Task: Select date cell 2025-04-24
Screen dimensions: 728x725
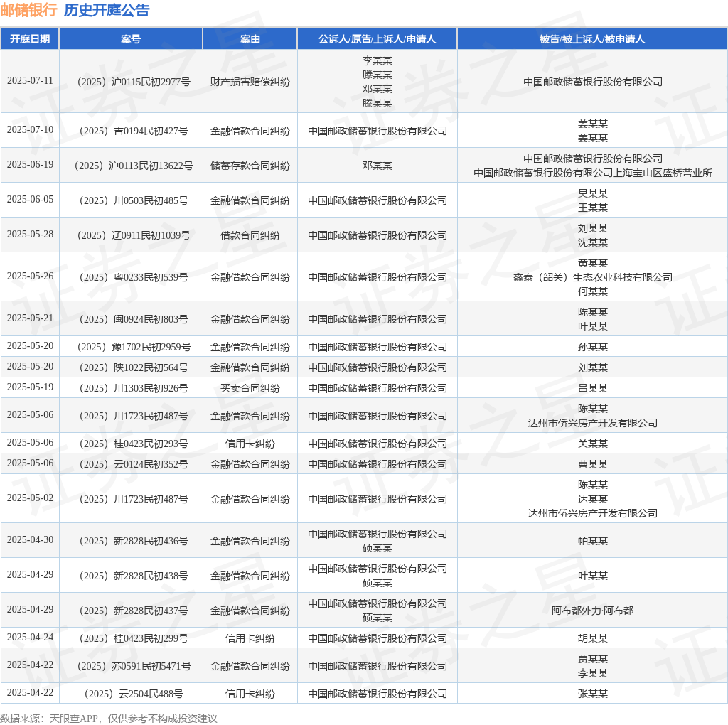Action: pos(30,638)
